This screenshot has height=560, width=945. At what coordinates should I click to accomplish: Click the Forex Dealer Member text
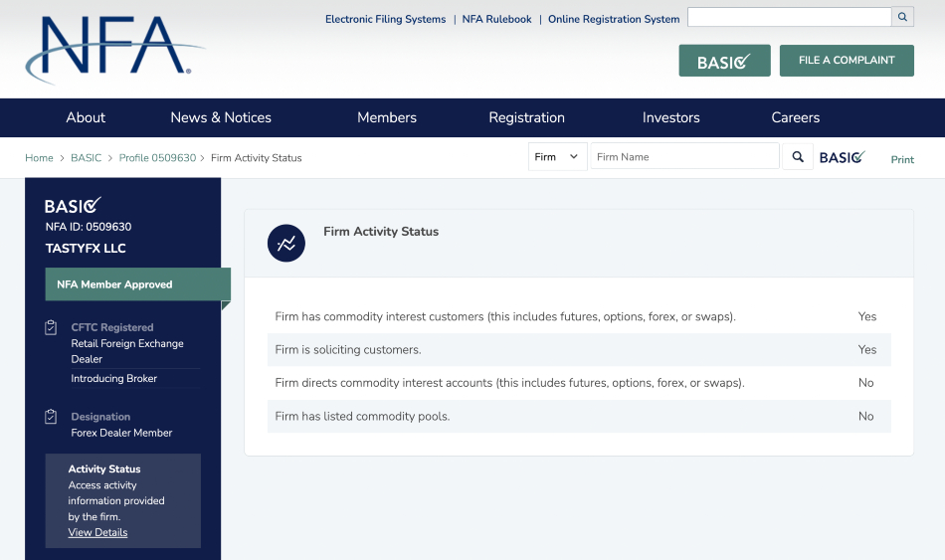click(x=121, y=433)
